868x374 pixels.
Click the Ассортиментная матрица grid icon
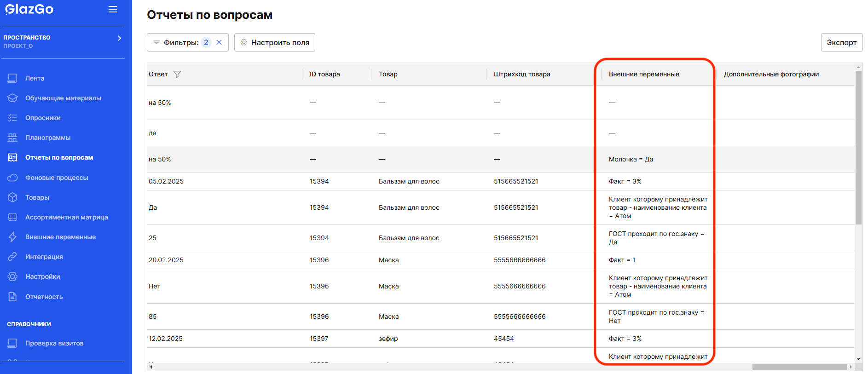[x=12, y=217]
